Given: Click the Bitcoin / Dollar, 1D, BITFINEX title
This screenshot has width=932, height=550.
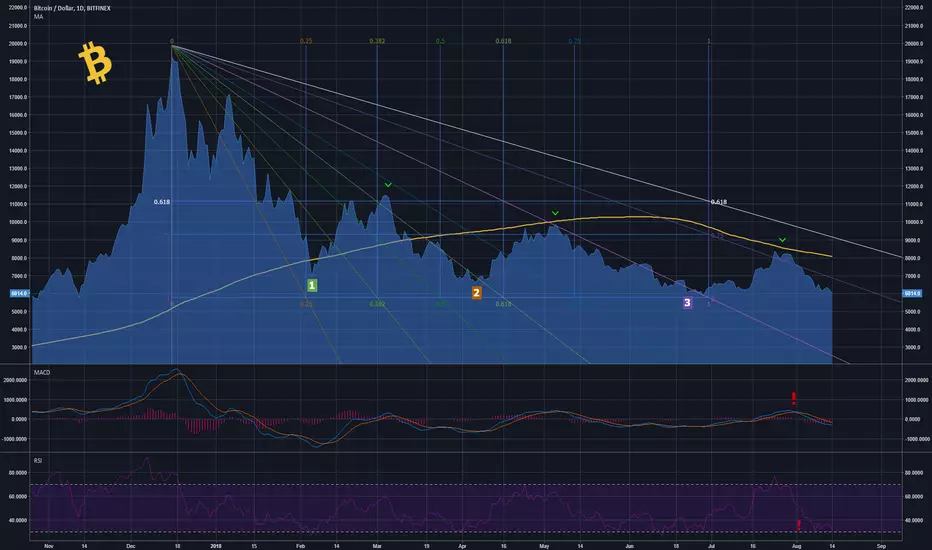Looking at the screenshot, I should point(72,8).
